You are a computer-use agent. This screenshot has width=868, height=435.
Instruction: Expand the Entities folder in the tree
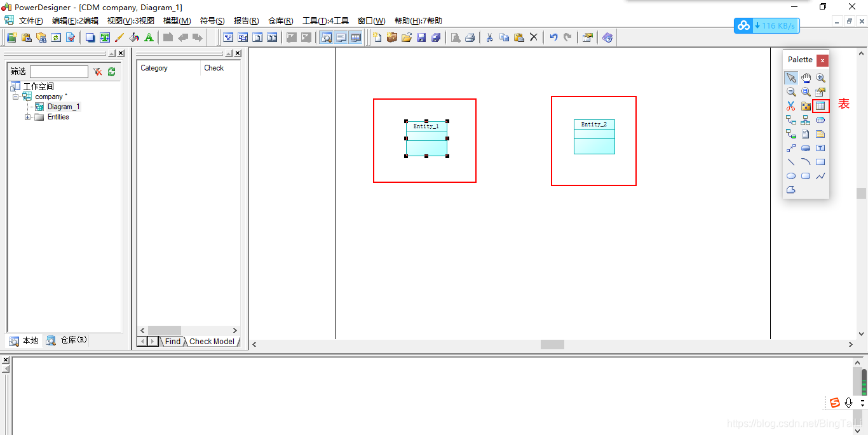(x=27, y=117)
